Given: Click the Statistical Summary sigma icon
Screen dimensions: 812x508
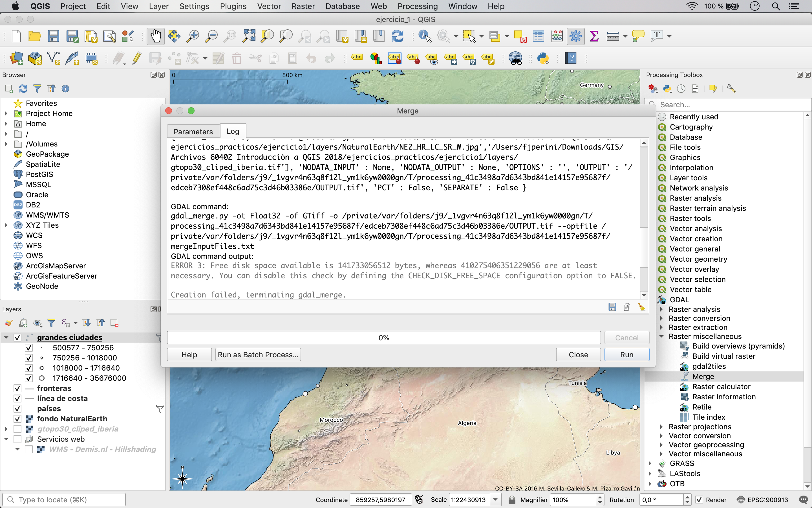Looking at the screenshot, I should pos(594,36).
